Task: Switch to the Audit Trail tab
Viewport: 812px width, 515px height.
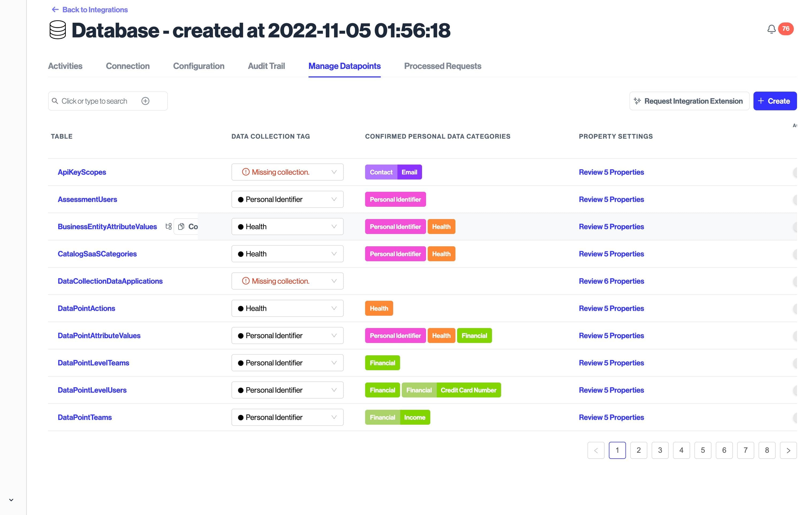Action: pos(266,66)
